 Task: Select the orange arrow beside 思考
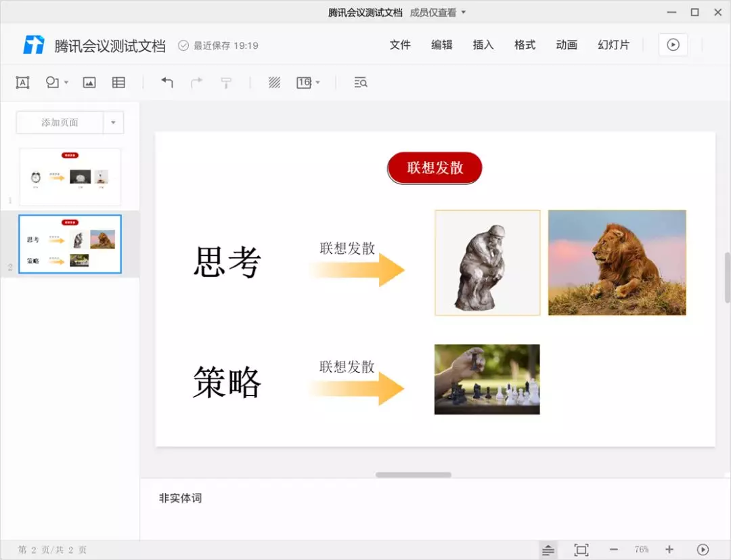(357, 270)
